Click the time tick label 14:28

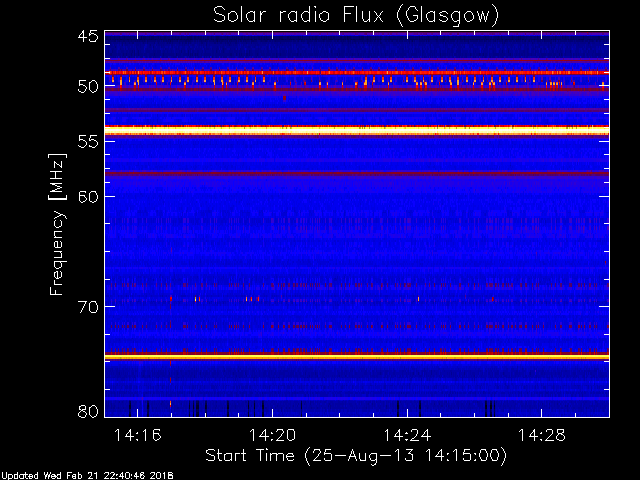click(x=542, y=435)
